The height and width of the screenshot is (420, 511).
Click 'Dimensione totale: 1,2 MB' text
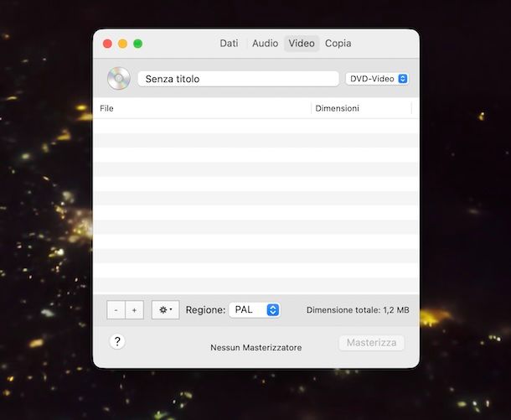pos(358,310)
